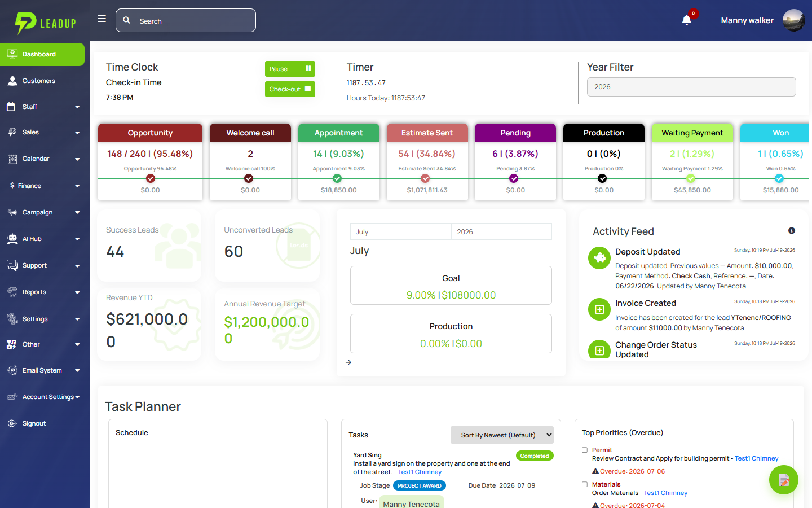Open Test1 Chimney link in Yard Sing task
This screenshot has width=812, height=508.
point(420,472)
